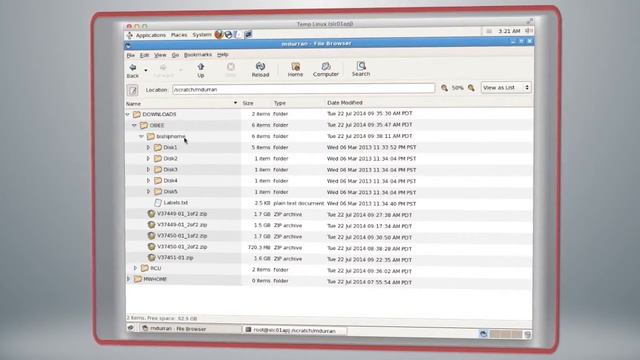Select the MWHOME folder name

(155, 279)
